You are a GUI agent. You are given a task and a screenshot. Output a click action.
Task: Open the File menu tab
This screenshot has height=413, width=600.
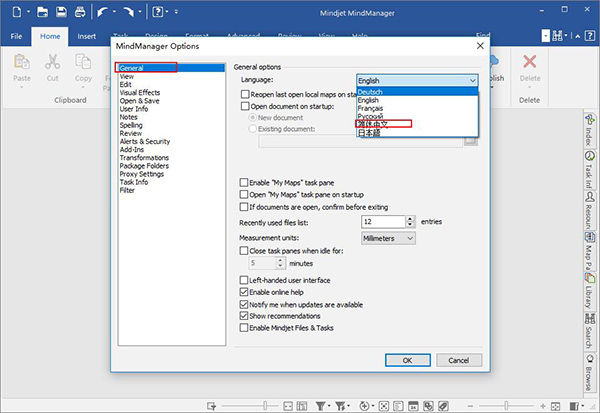[17, 37]
